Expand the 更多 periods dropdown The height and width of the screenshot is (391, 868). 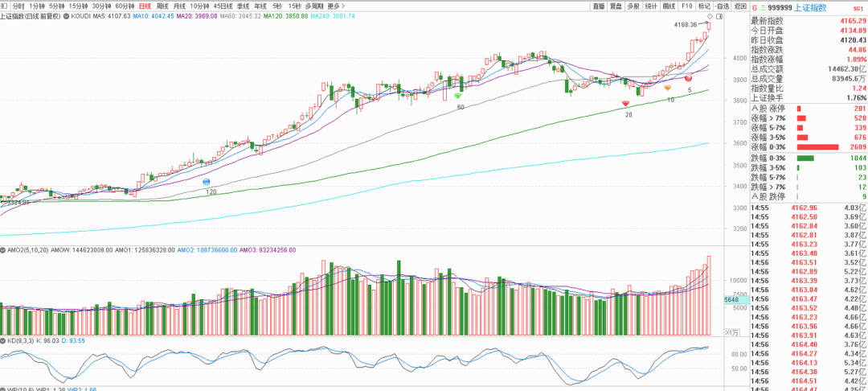pyautogui.click(x=336, y=6)
